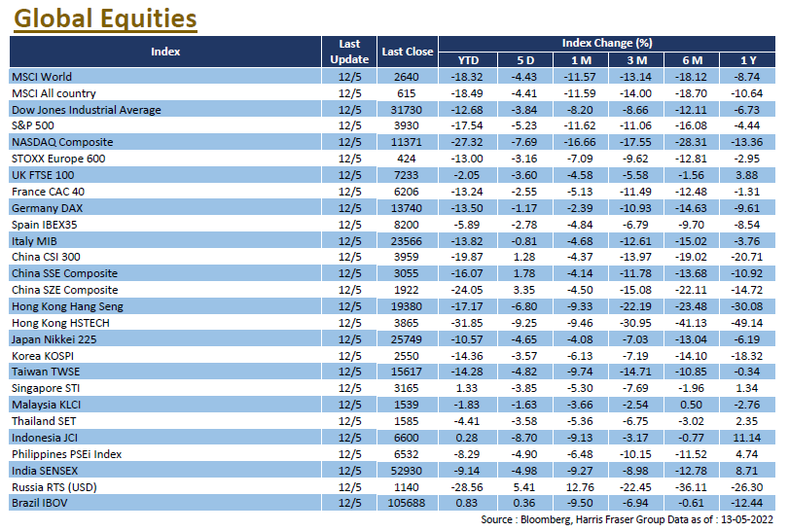The width and height of the screenshot is (789, 532).
Task: Click Indonesia JCI 1Y value 11.14
Action: point(747,438)
